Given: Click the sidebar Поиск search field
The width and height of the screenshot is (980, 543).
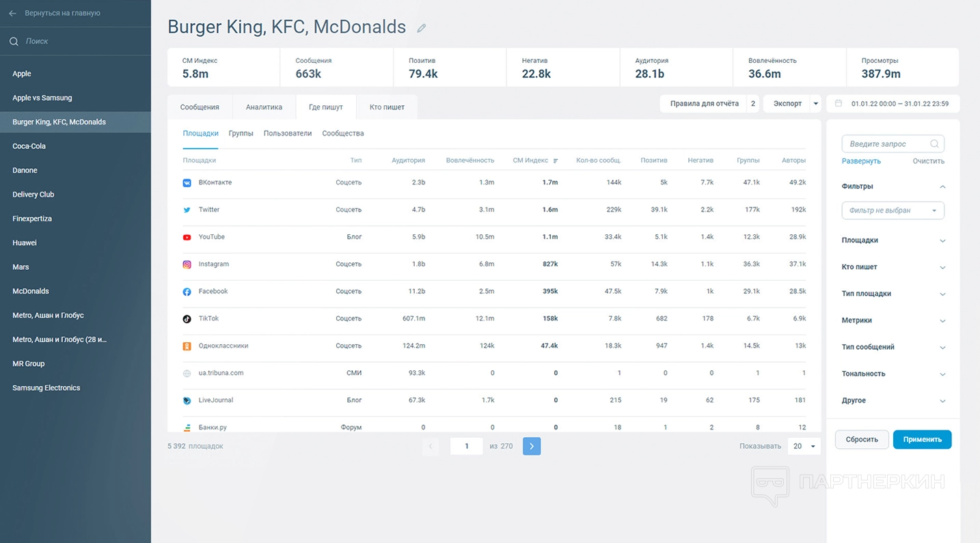Looking at the screenshot, I should click(75, 42).
